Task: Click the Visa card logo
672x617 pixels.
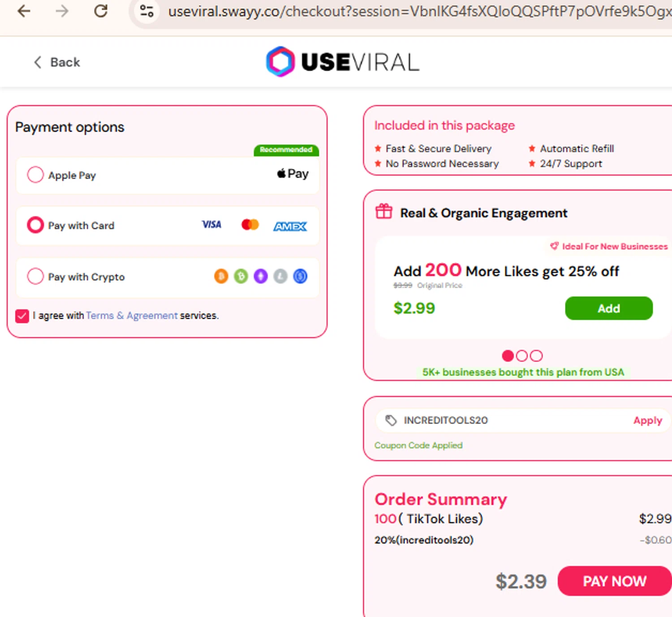Action: [211, 224]
